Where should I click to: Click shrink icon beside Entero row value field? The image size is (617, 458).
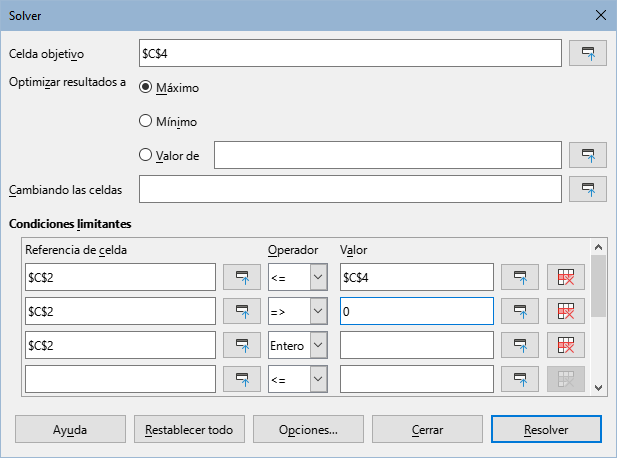[520, 345]
